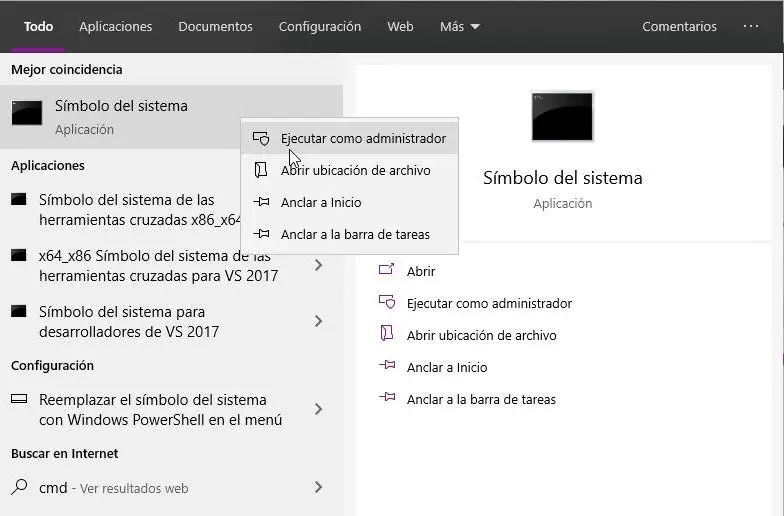Open Reemplazar el símbolo del sistema con PowerShell setting

(160, 410)
